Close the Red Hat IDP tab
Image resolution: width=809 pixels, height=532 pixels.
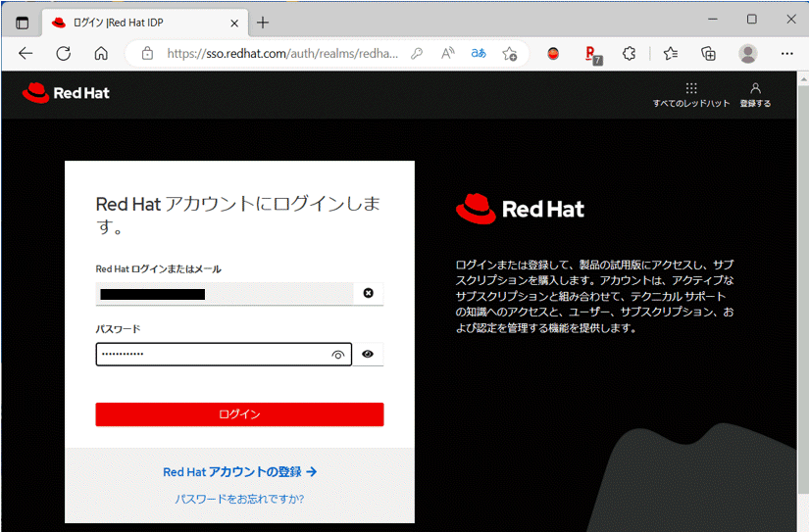[234, 24]
